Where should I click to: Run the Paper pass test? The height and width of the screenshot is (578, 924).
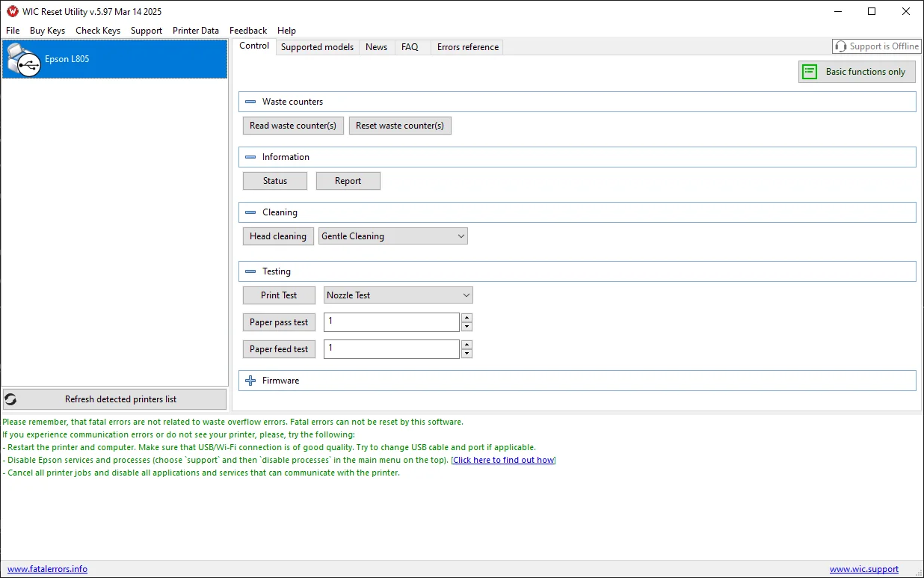(x=279, y=322)
